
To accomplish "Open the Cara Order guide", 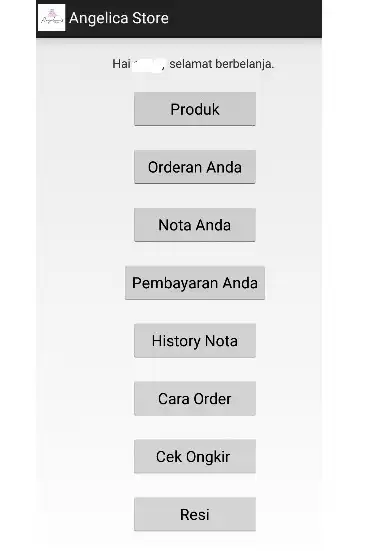I will [x=195, y=399].
